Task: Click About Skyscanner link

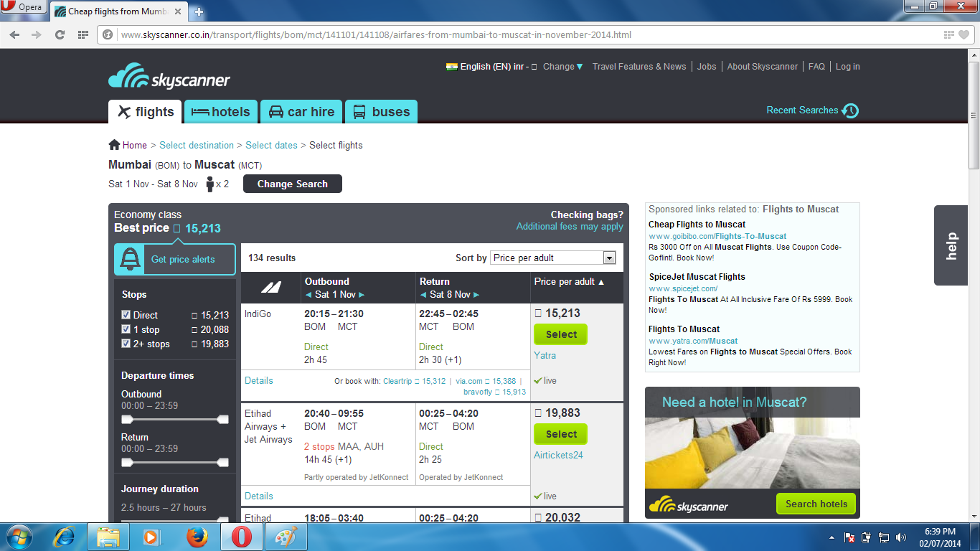Action: pos(763,67)
